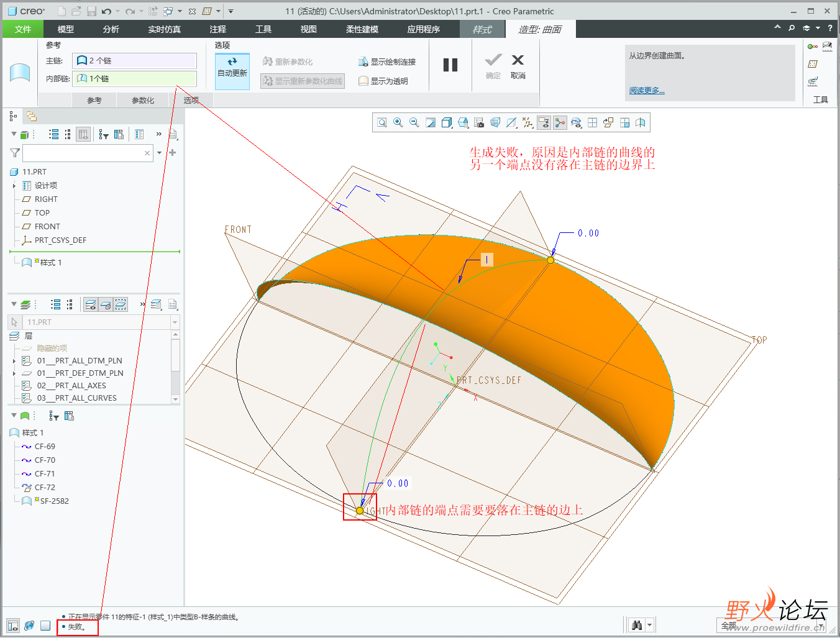Screen dimensions: 840x638
Task: Switch to the 柔性建模 ribbon tab
Action: pyautogui.click(x=362, y=29)
